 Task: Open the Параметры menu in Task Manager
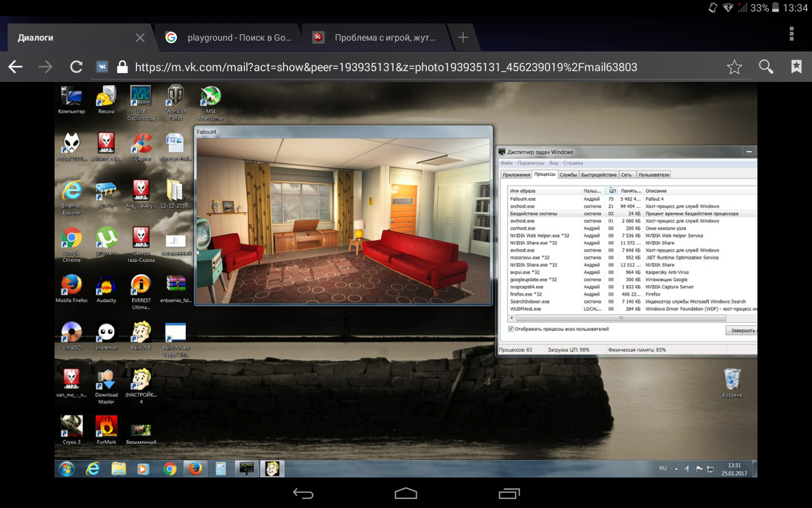530,163
